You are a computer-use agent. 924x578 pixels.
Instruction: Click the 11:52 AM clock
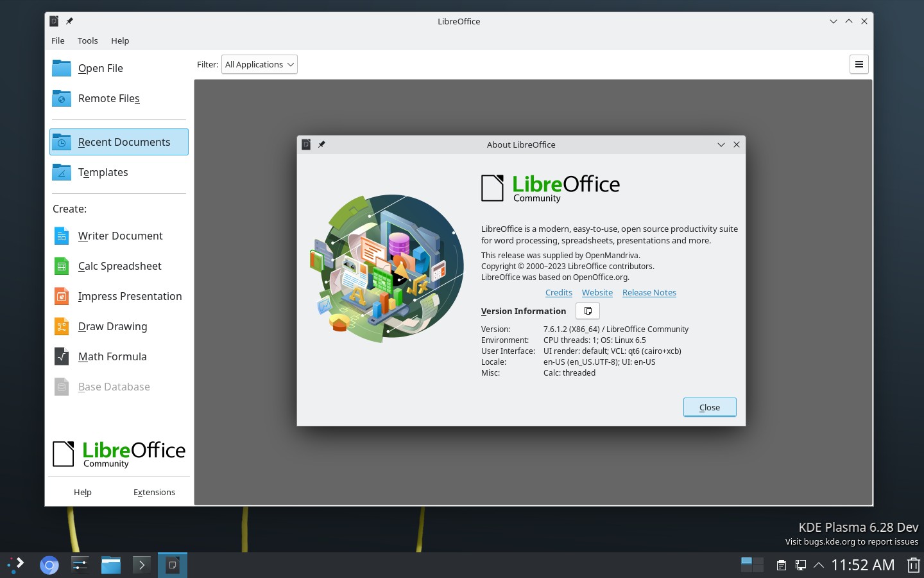click(x=863, y=565)
